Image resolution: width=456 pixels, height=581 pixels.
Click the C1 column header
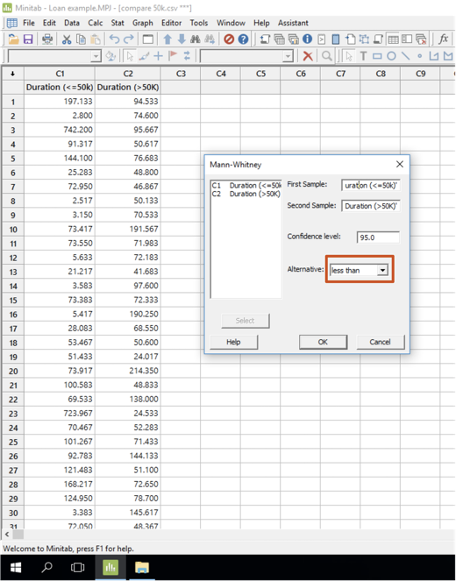click(60, 74)
